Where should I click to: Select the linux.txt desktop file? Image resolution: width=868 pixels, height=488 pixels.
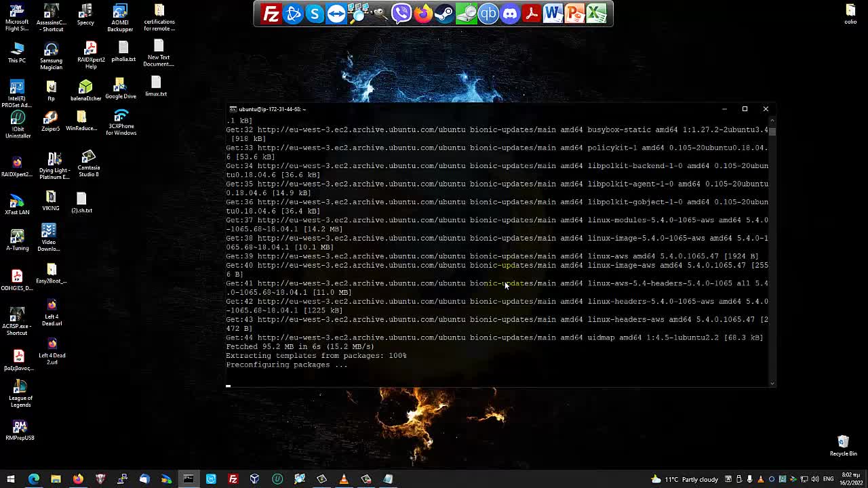pyautogui.click(x=156, y=86)
